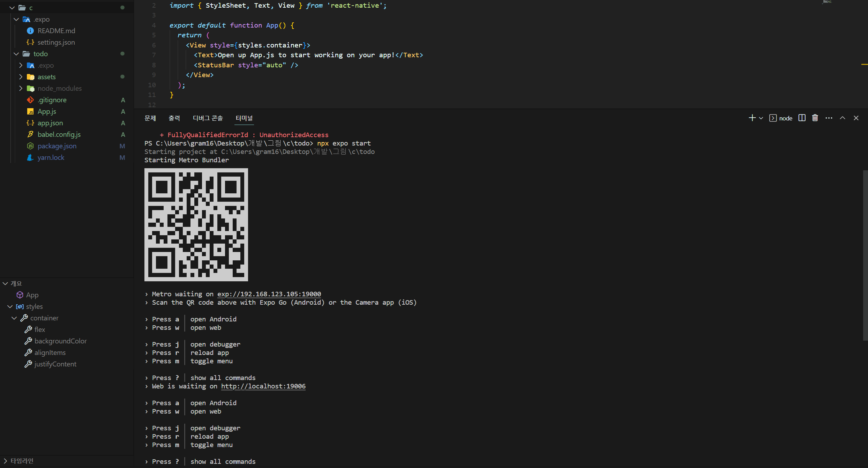Click the assets folder icon
The image size is (868, 468).
click(x=30, y=77)
